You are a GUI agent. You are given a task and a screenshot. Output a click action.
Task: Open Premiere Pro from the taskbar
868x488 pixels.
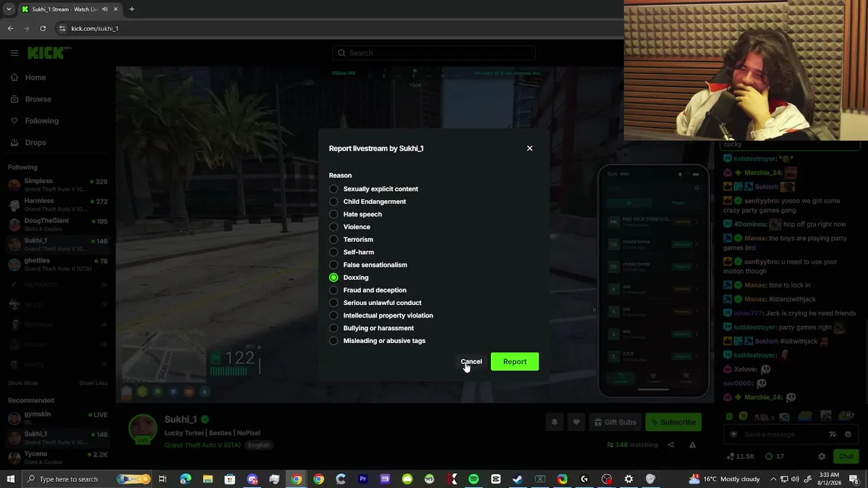tap(363, 479)
